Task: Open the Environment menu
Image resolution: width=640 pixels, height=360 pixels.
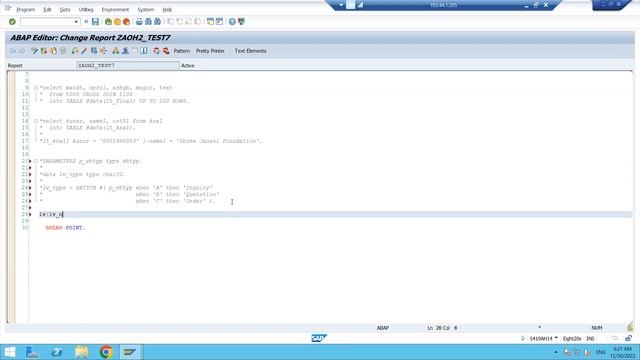Action: [115, 9]
